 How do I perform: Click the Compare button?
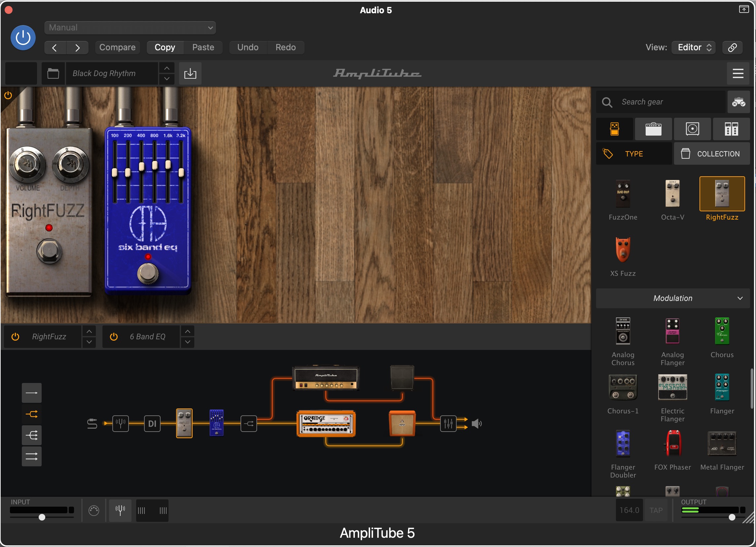coord(117,47)
